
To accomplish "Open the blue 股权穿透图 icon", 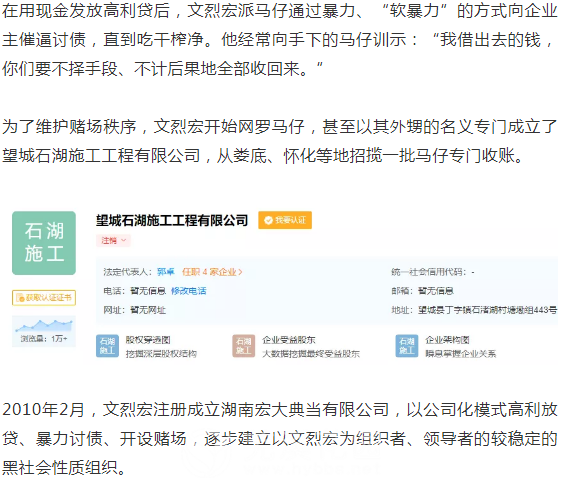I will pos(107,346).
